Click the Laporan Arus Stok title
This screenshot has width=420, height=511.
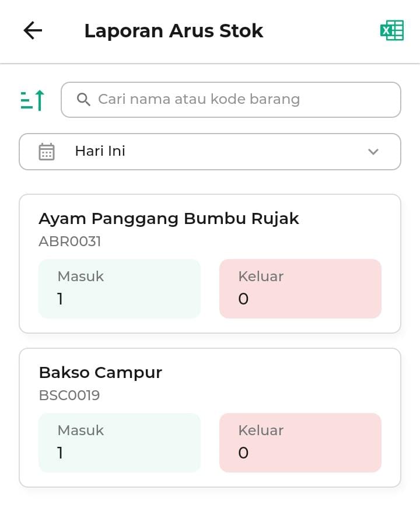pyautogui.click(x=174, y=31)
